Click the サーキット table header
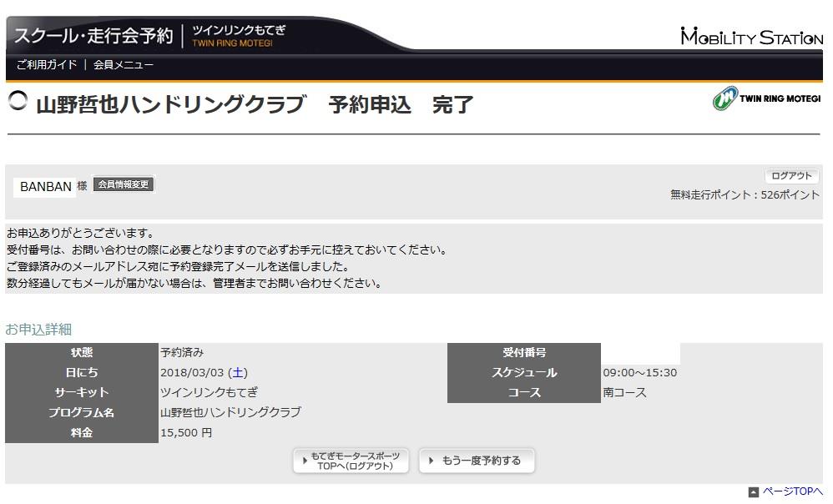This screenshot has width=833, height=504. (x=82, y=393)
